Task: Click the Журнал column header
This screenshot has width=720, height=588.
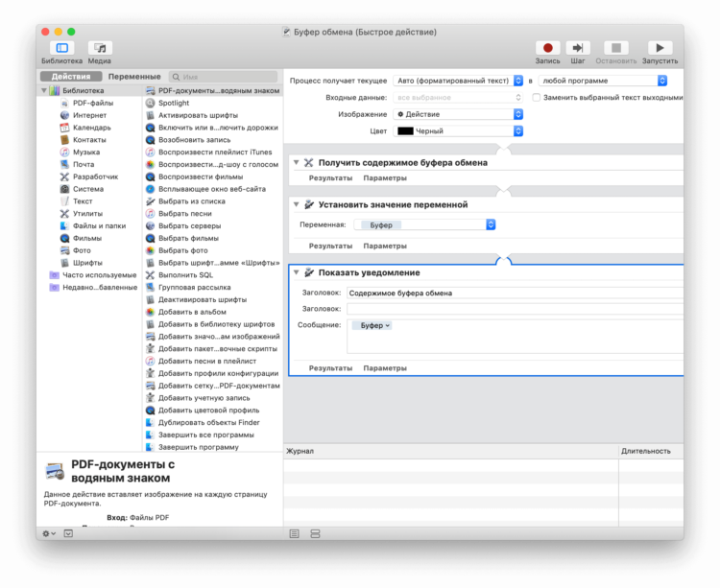Action: tap(451, 452)
